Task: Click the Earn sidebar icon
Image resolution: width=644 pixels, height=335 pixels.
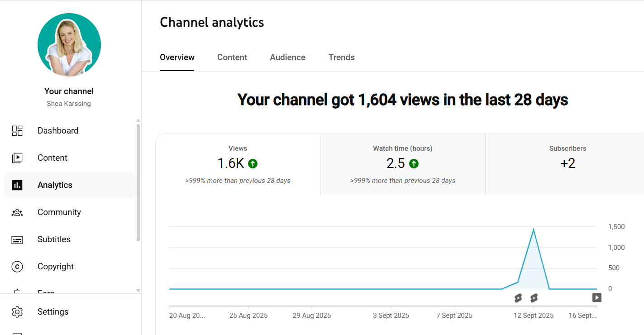Action: click(x=17, y=292)
